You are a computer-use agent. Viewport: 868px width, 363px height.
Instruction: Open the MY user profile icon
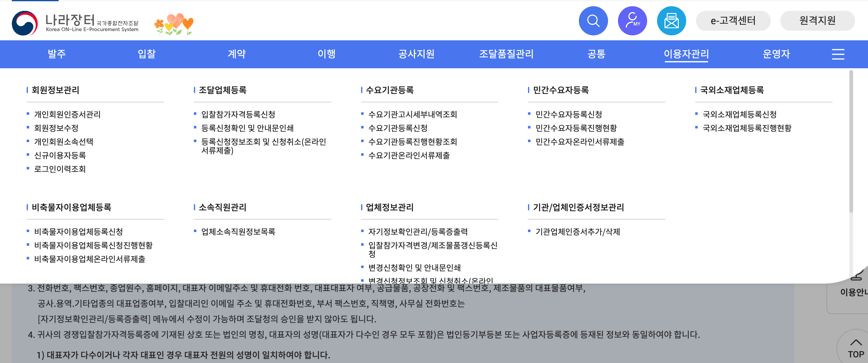point(632,21)
